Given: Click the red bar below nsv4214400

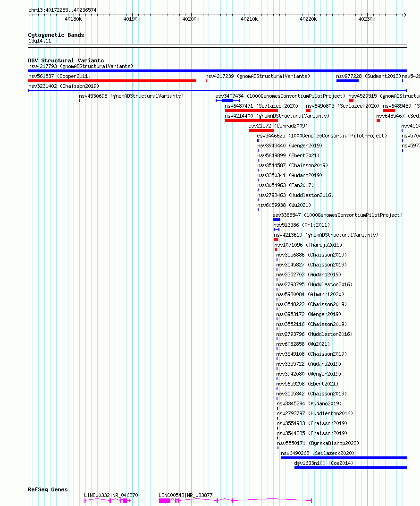Looking at the screenshot, I should coord(252,120).
